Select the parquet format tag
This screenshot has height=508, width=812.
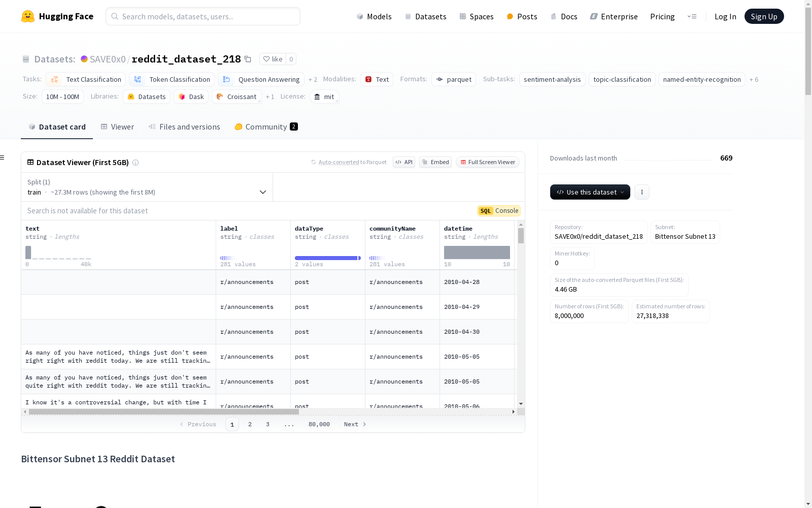[454, 79]
